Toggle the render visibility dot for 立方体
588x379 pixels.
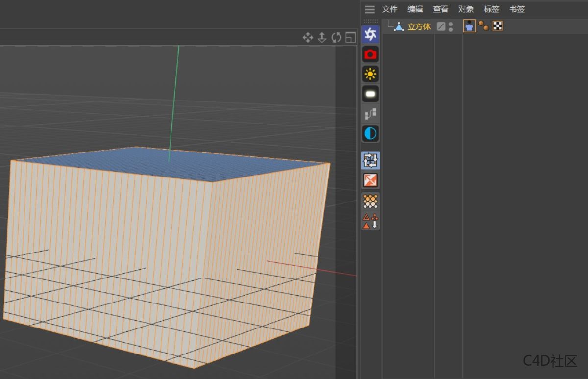pos(451,29)
